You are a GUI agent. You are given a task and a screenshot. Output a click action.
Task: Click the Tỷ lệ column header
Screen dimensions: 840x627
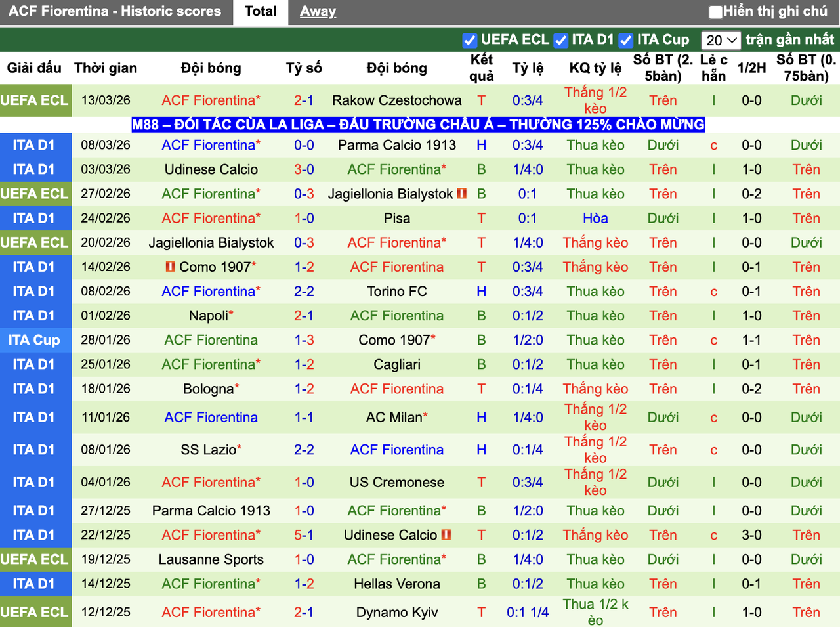(x=528, y=68)
